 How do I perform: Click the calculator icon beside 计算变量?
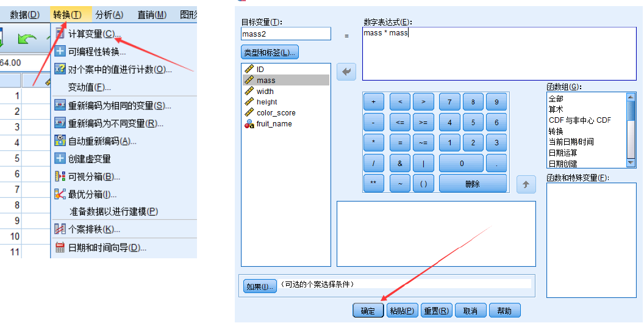tap(60, 34)
